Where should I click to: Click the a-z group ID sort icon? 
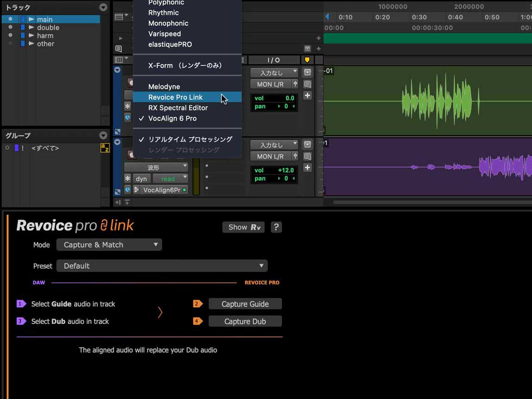tap(105, 148)
